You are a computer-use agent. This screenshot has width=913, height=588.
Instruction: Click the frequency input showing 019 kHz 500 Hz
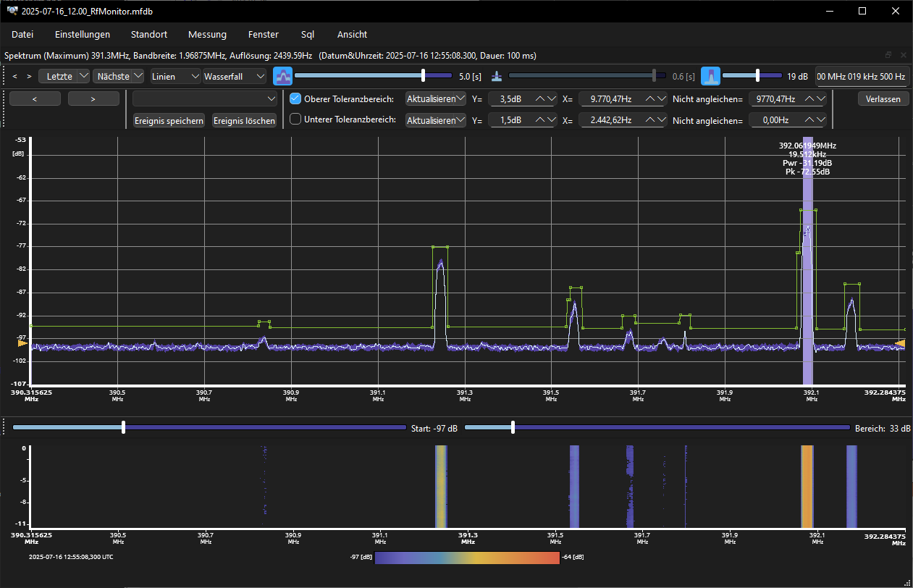[x=862, y=75]
